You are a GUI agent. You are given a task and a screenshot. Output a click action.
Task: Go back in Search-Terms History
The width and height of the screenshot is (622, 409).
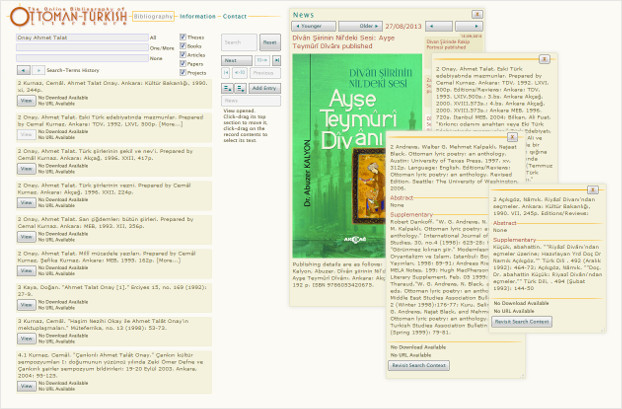pyautogui.click(x=23, y=70)
